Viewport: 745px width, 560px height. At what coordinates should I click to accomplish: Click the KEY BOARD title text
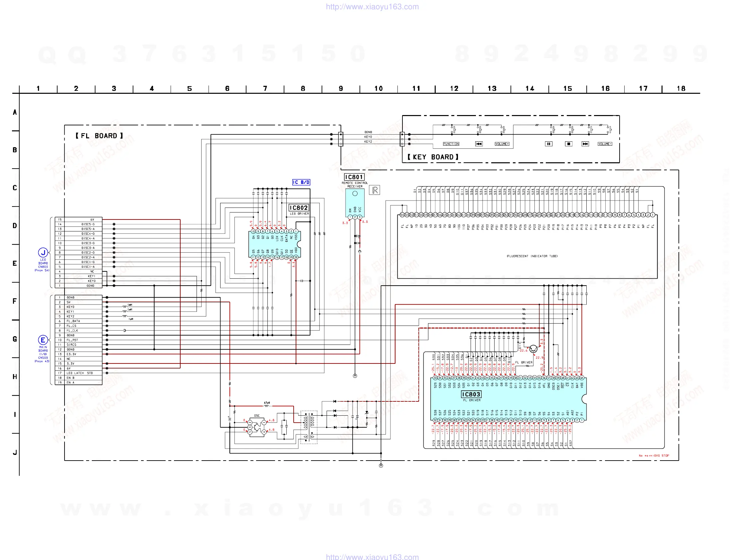click(433, 157)
